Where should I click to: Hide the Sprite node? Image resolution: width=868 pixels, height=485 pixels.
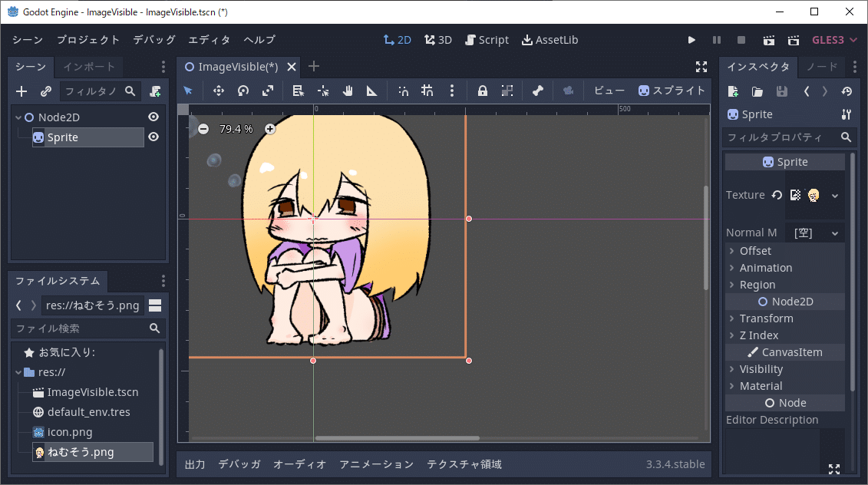(x=153, y=137)
